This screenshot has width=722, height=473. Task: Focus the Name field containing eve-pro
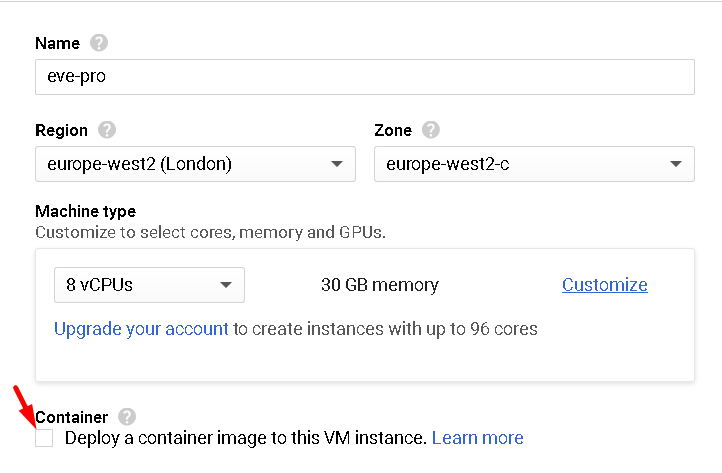pos(365,77)
